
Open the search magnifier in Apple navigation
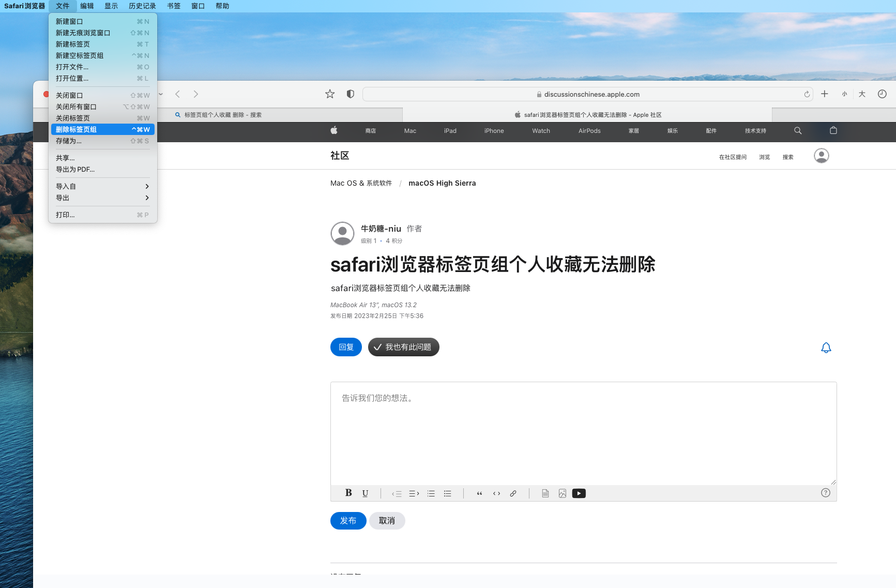pyautogui.click(x=798, y=131)
